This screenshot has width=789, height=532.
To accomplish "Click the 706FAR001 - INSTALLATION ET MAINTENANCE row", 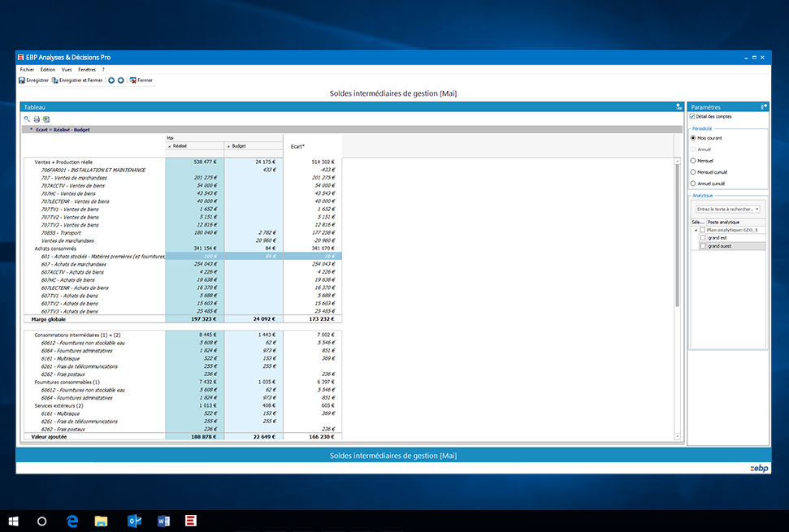I will point(93,170).
